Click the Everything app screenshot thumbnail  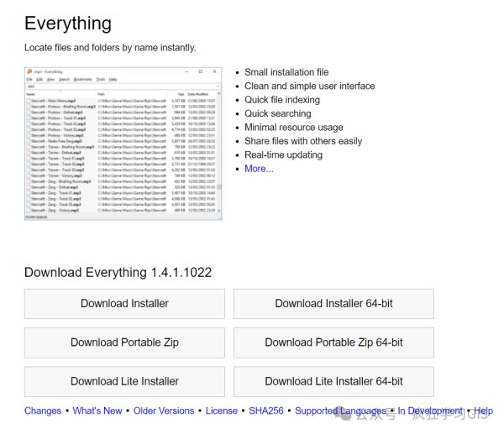(x=123, y=144)
